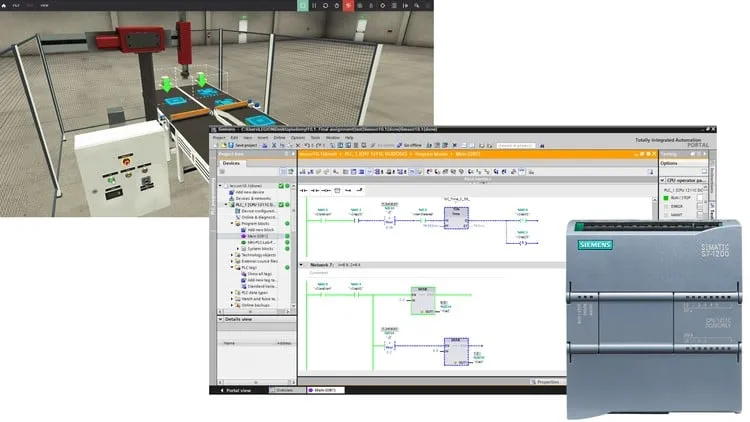
Task: Open the Project menu in TIA Portal
Action: click(219, 138)
